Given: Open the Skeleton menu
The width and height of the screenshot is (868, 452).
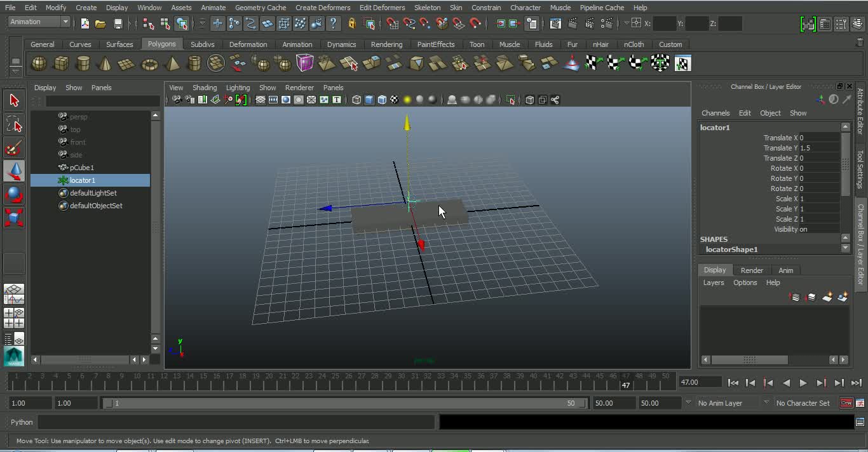Looking at the screenshot, I should coord(427,8).
